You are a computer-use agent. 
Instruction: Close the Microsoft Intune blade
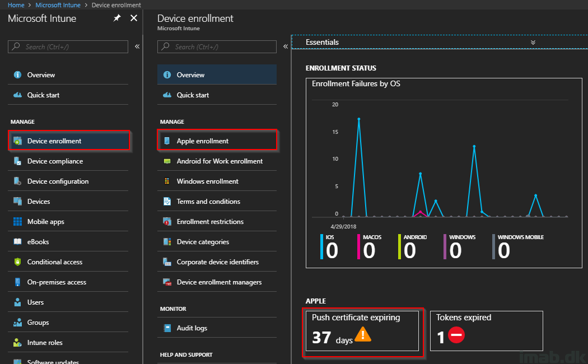tap(133, 18)
